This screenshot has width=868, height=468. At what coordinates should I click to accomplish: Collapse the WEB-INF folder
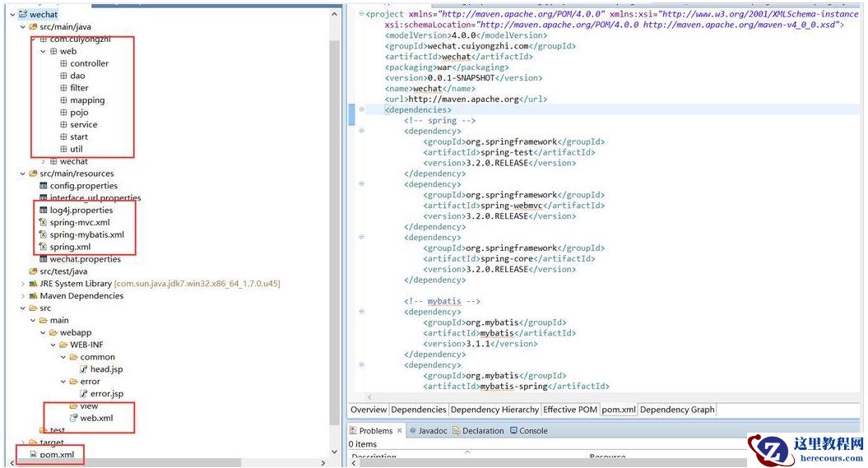53,345
